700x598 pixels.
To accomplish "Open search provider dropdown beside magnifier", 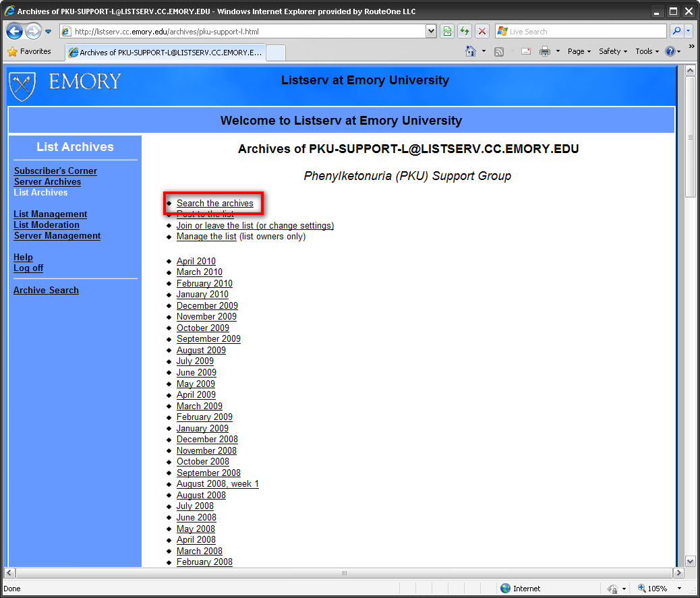I will click(688, 31).
